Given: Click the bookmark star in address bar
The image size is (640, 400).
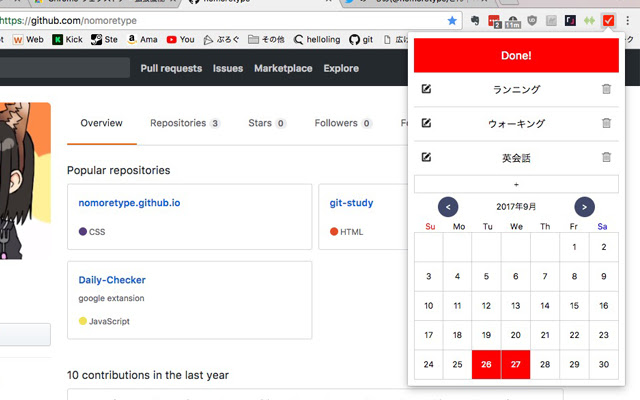Looking at the screenshot, I should pyautogui.click(x=452, y=20).
